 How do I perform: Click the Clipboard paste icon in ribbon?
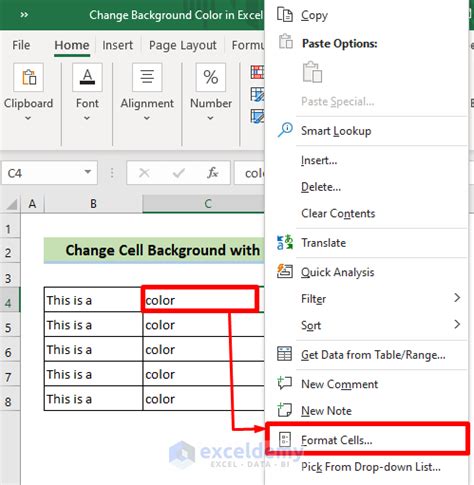click(29, 77)
